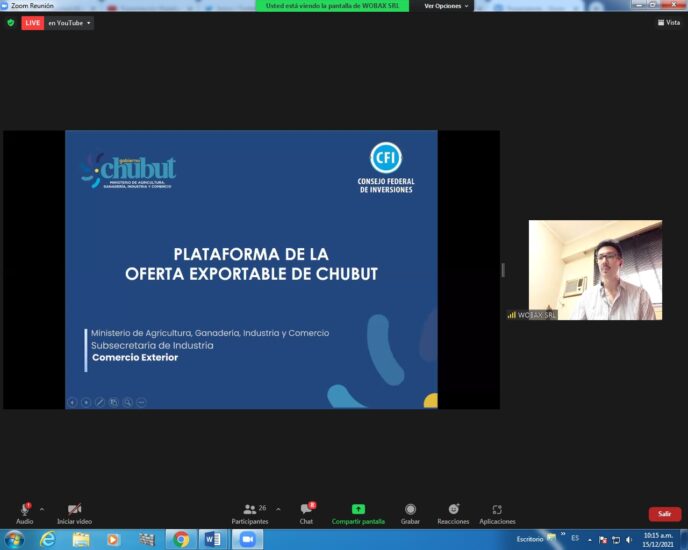
Task: Open the Aplicaciones panel
Action: pos(497,511)
